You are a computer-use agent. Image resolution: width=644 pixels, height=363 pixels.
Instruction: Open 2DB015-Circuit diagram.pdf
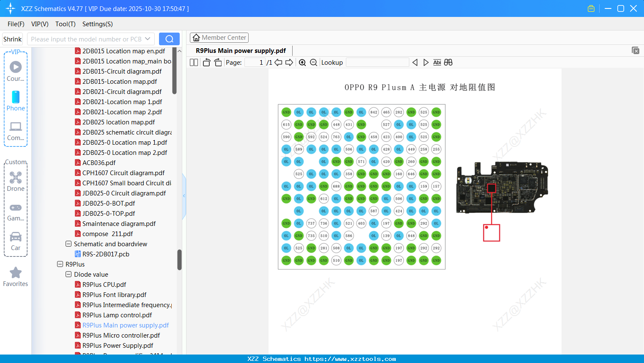[122, 71]
